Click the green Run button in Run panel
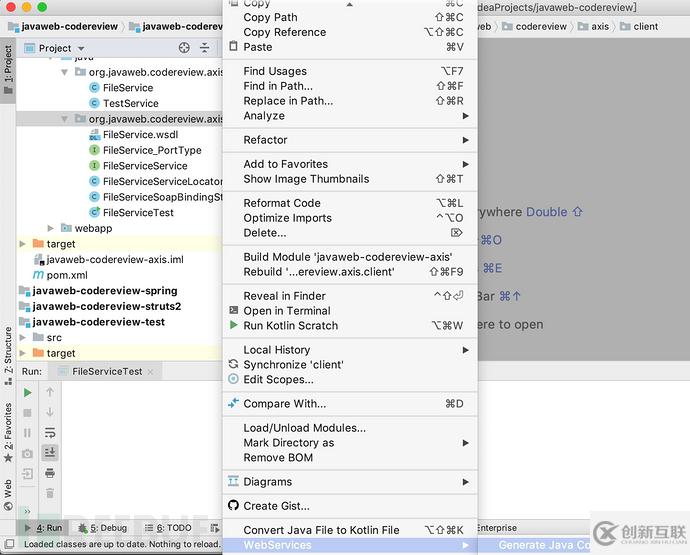This screenshot has height=555, width=690. 27,392
